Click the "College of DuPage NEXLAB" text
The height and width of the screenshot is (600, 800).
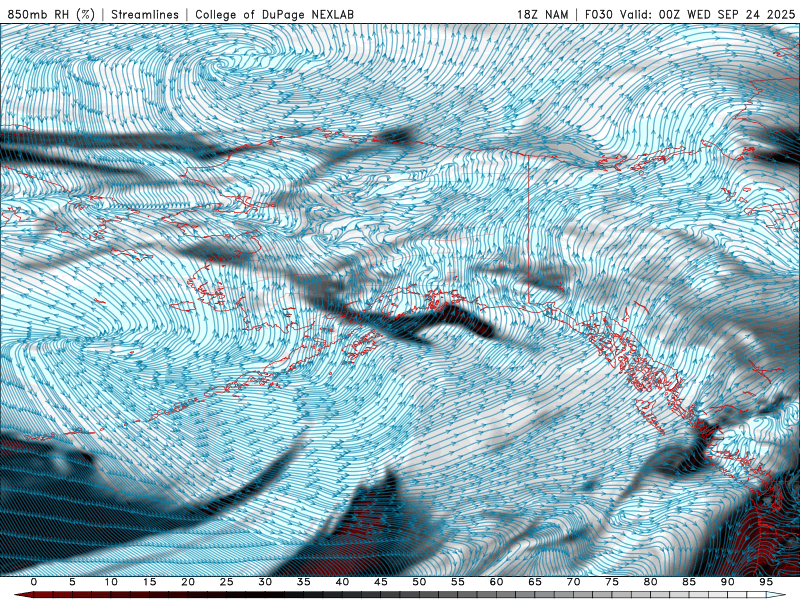pyautogui.click(x=274, y=14)
